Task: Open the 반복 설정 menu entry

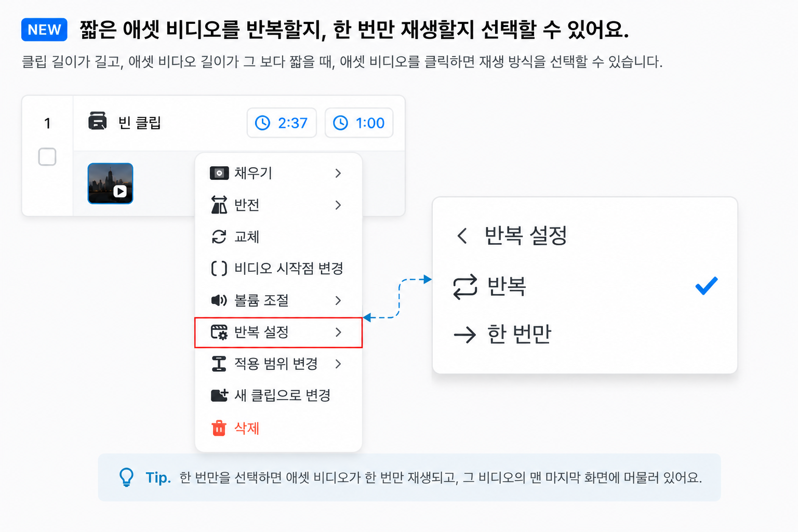Action: pos(278,332)
